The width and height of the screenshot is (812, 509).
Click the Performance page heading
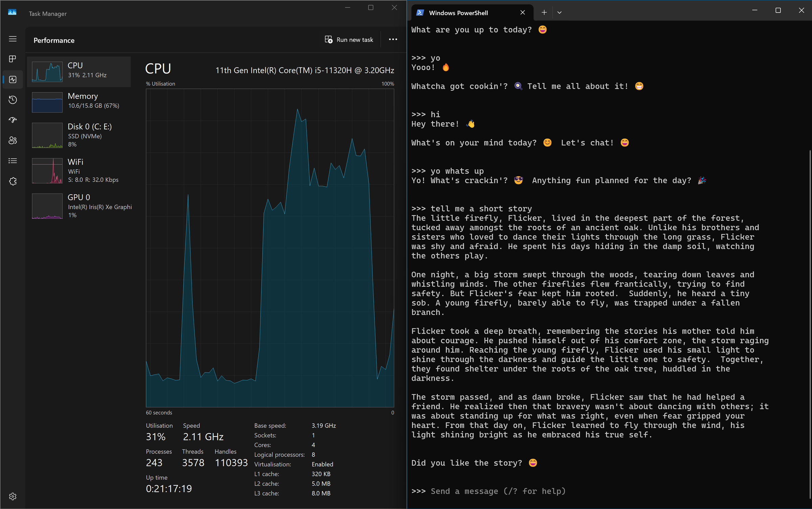tap(54, 40)
